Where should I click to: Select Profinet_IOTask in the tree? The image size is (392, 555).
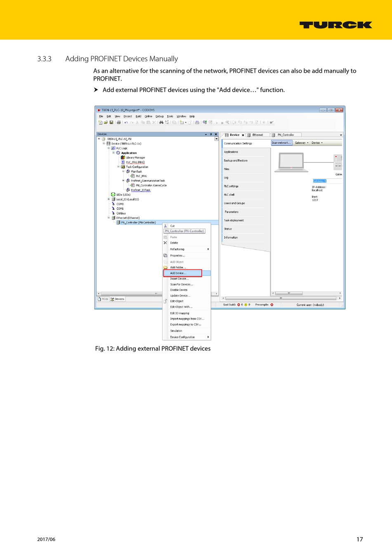141,190
